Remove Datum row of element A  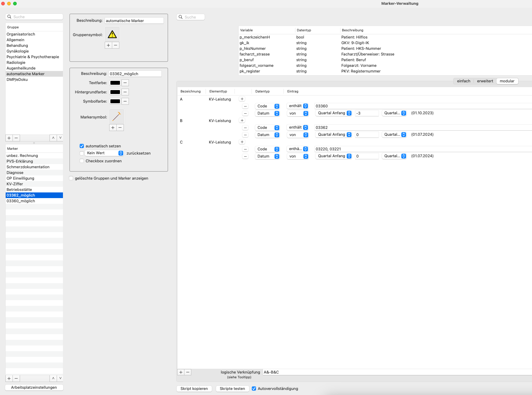[245, 113]
